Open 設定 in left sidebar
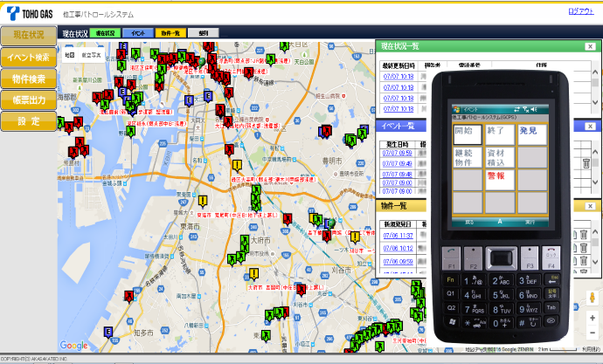 click(29, 121)
